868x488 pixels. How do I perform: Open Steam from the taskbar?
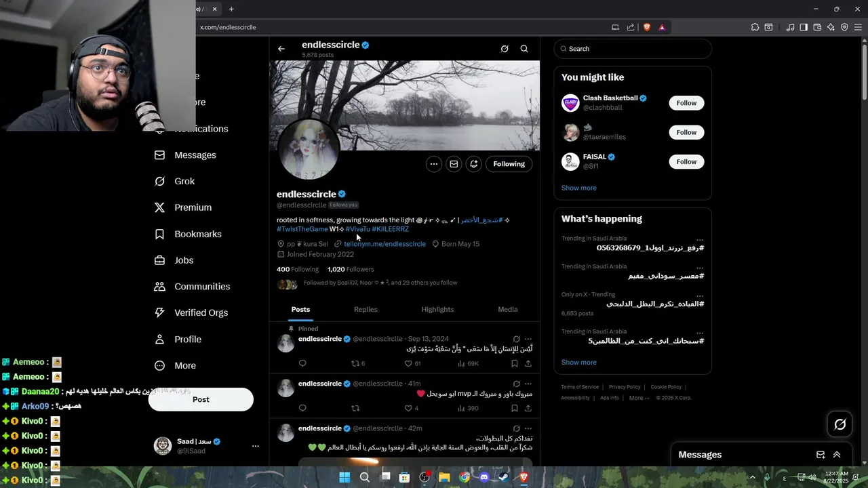coord(503,477)
